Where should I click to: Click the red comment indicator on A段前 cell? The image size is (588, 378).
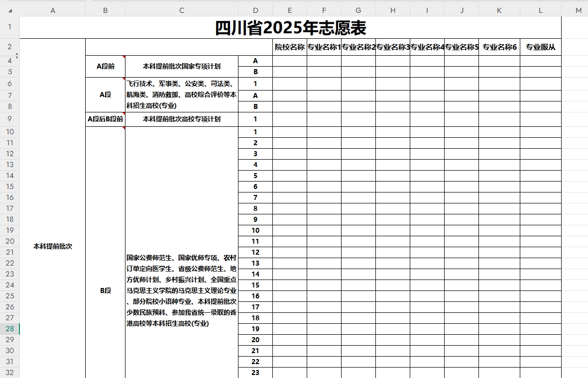123,57
